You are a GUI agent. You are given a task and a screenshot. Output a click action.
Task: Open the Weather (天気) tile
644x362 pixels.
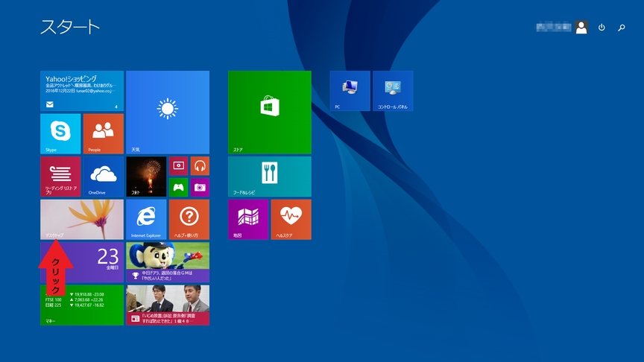pos(167,112)
